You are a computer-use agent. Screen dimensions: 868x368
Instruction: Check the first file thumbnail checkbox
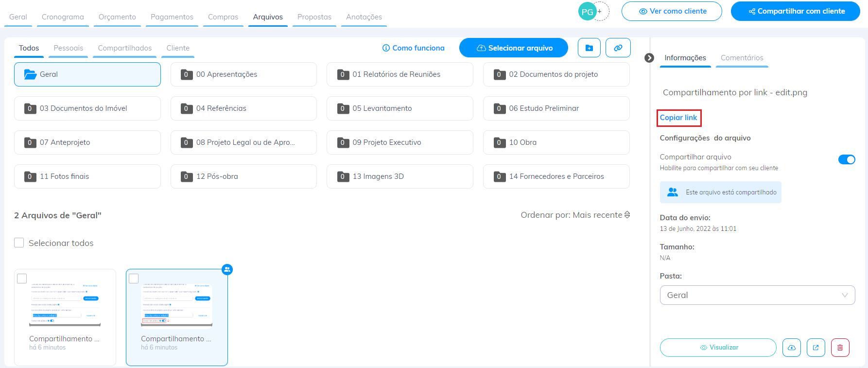(22, 279)
